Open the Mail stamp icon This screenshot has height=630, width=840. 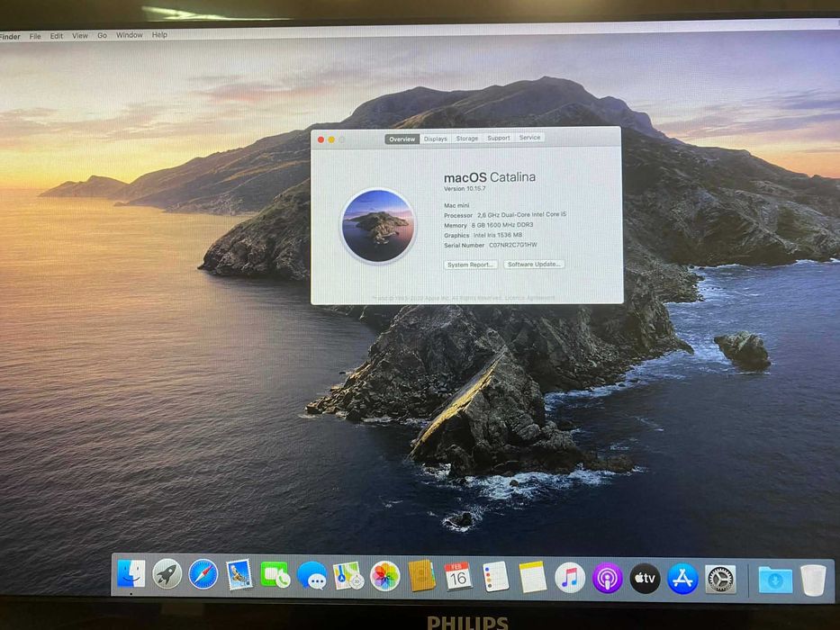click(x=239, y=575)
